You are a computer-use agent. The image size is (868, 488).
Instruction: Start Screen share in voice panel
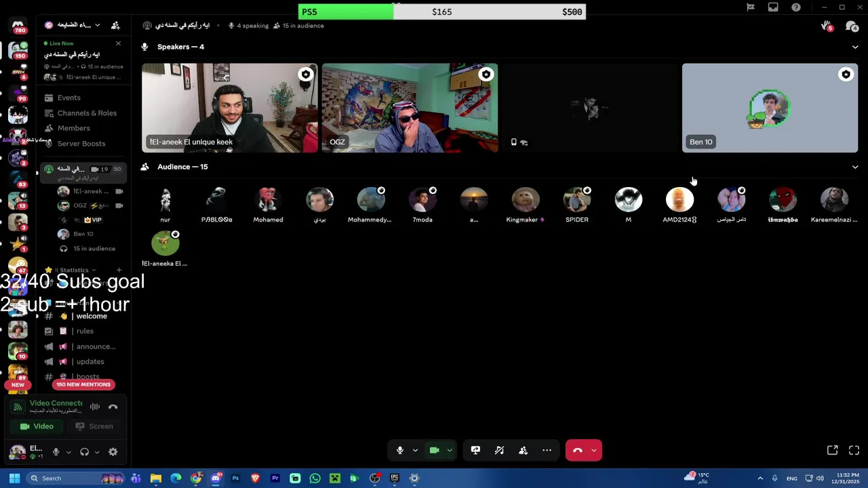(96, 426)
